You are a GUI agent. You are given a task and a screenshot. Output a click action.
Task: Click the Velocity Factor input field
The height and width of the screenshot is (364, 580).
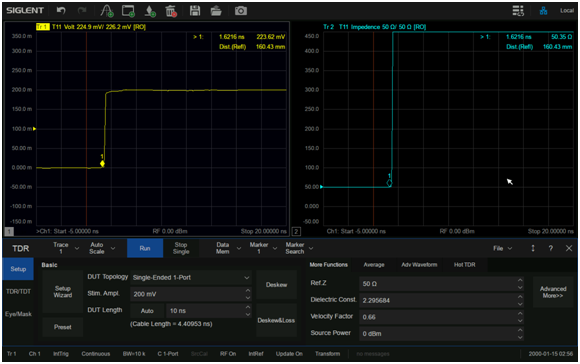coord(442,317)
